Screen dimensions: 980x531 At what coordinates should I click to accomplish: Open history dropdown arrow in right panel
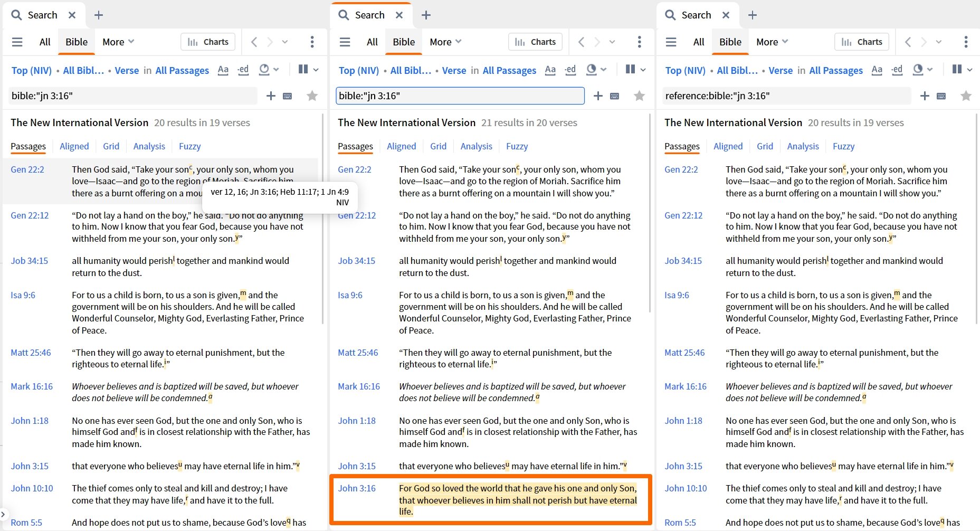point(939,42)
